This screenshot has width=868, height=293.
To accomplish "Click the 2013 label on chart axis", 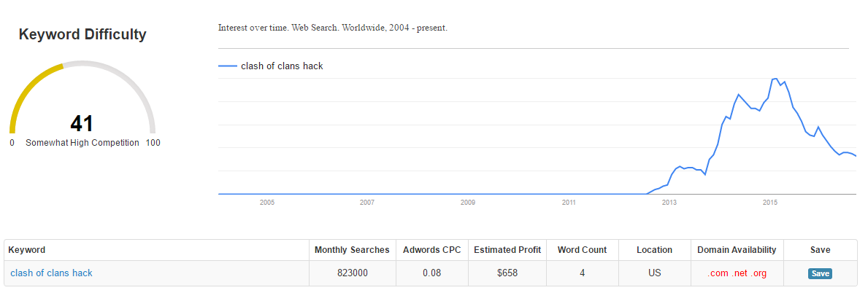I will coord(669,202).
